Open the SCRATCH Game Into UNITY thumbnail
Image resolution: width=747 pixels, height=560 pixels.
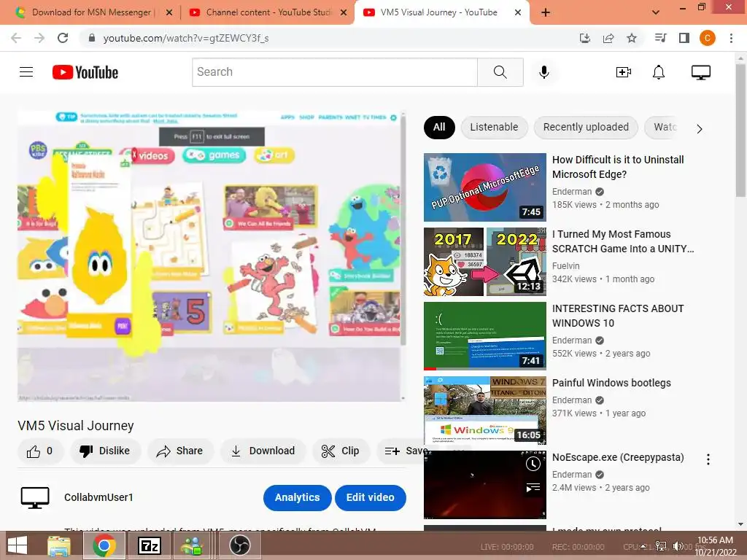coord(485,262)
